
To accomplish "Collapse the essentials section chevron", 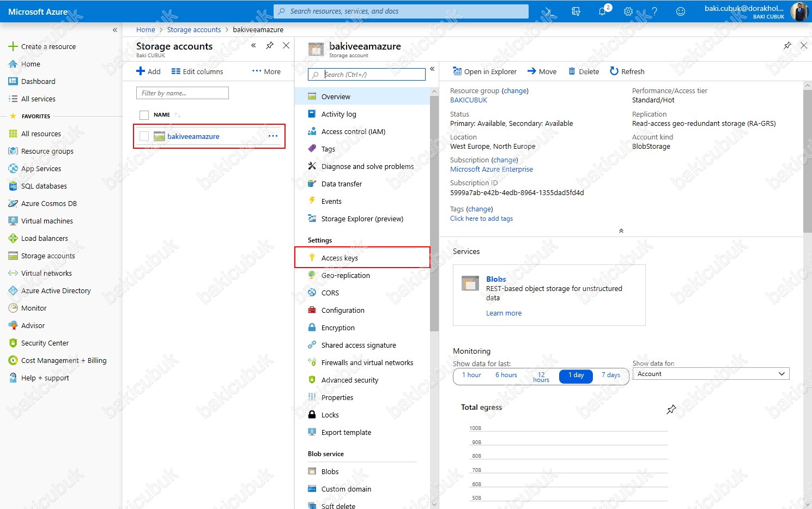I will (x=621, y=231).
